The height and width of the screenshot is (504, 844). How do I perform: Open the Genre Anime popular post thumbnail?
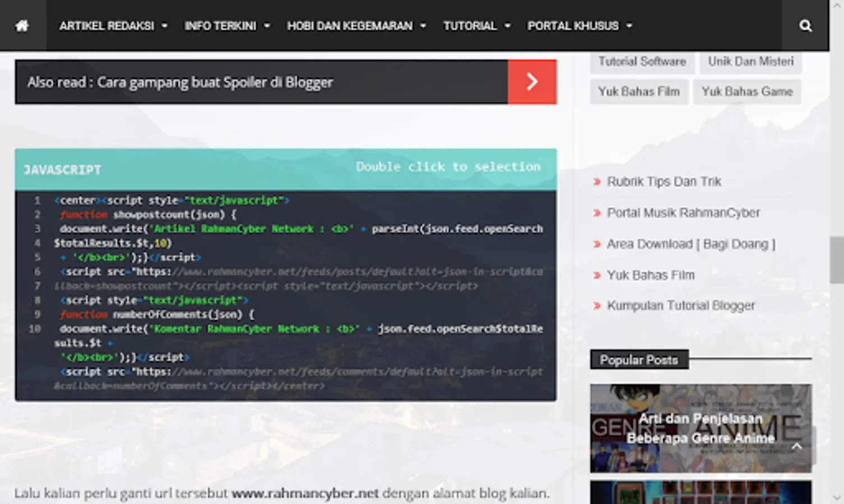pyautogui.click(x=701, y=428)
